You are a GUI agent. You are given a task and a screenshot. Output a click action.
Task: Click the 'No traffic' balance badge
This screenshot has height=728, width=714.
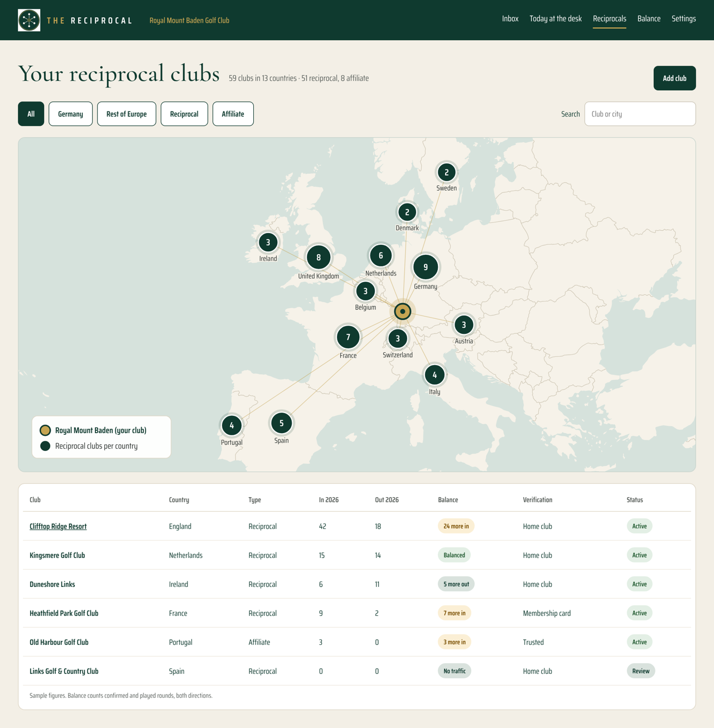click(x=455, y=671)
